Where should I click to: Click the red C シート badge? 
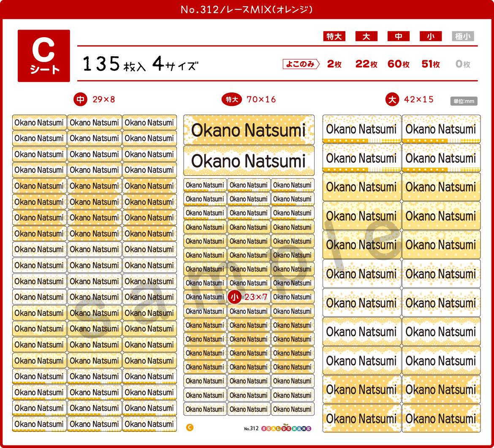click(x=44, y=56)
